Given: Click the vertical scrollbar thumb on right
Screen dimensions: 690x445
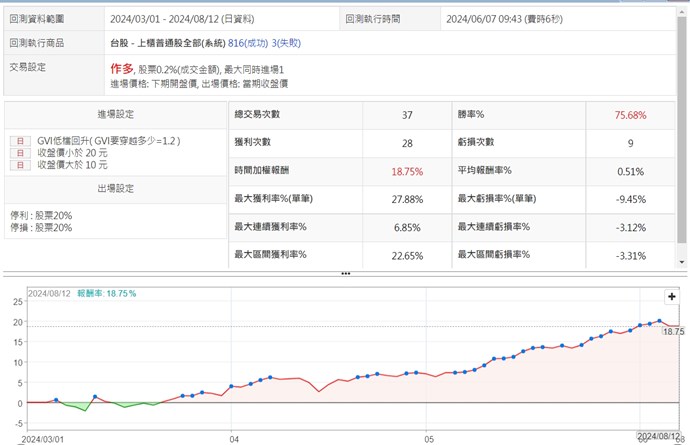Looking at the screenshot, I should tap(682, 130).
